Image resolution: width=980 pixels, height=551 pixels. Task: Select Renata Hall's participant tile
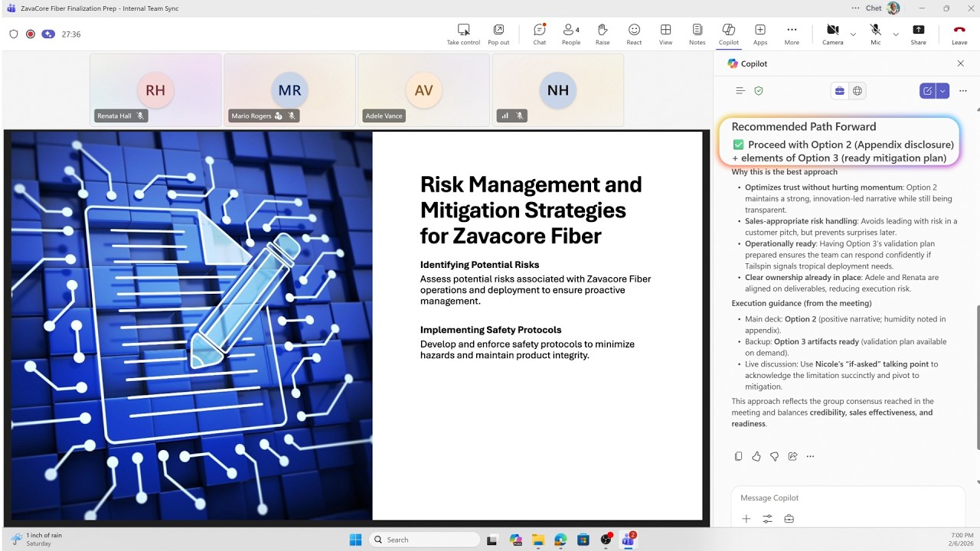point(155,90)
